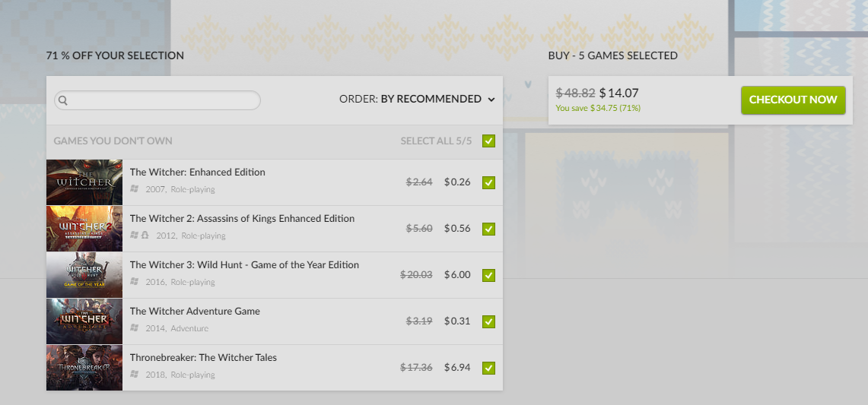The height and width of the screenshot is (405, 868).
Task: Click Windows icon under Thronebreaker: The Witcher Tales
Action: point(135,375)
